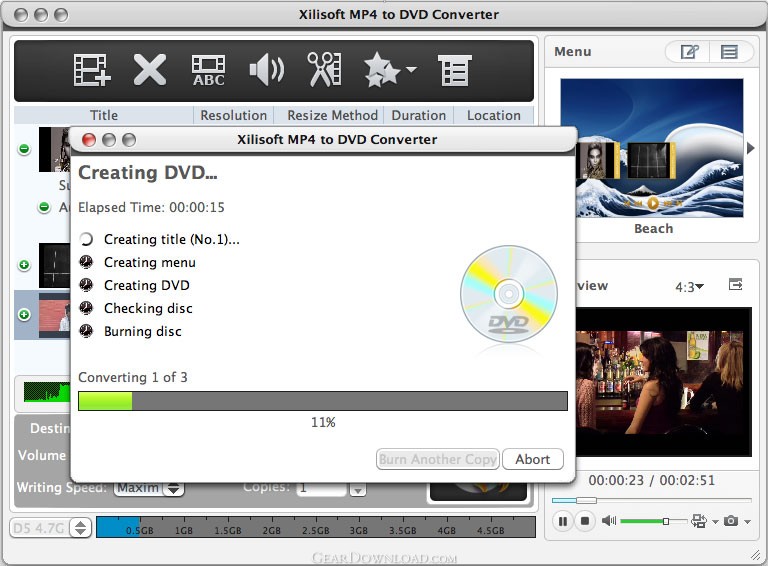Sort by Location column header
This screenshot has height=566, width=768.
click(494, 115)
